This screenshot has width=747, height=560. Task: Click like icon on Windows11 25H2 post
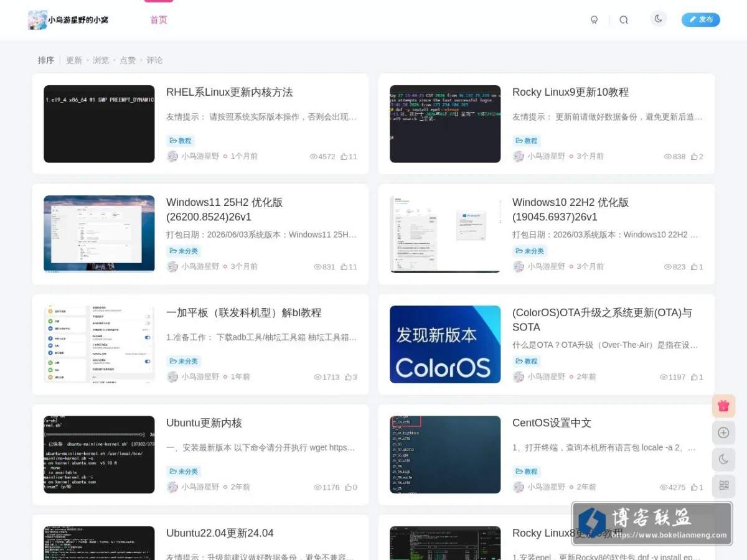tap(344, 267)
